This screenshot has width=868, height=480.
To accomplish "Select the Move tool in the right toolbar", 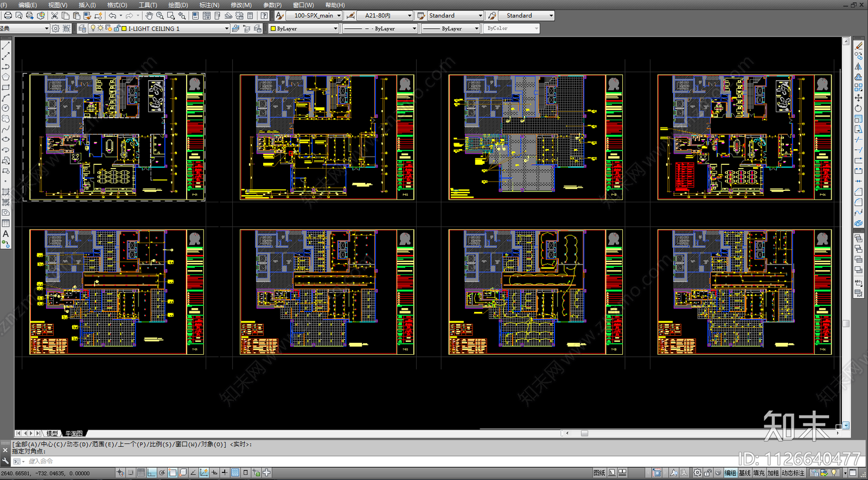I will coord(858,98).
